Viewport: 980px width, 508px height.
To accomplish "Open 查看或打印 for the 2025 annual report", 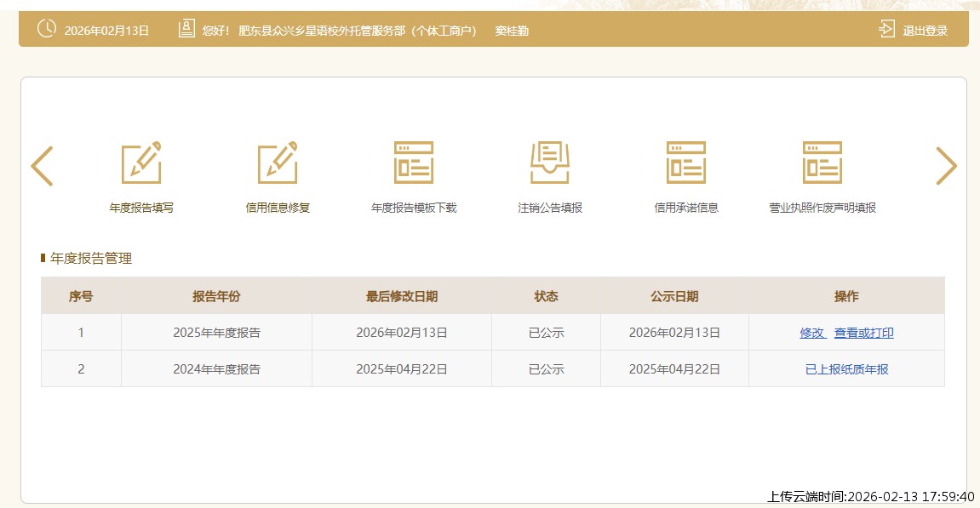I will [x=863, y=333].
